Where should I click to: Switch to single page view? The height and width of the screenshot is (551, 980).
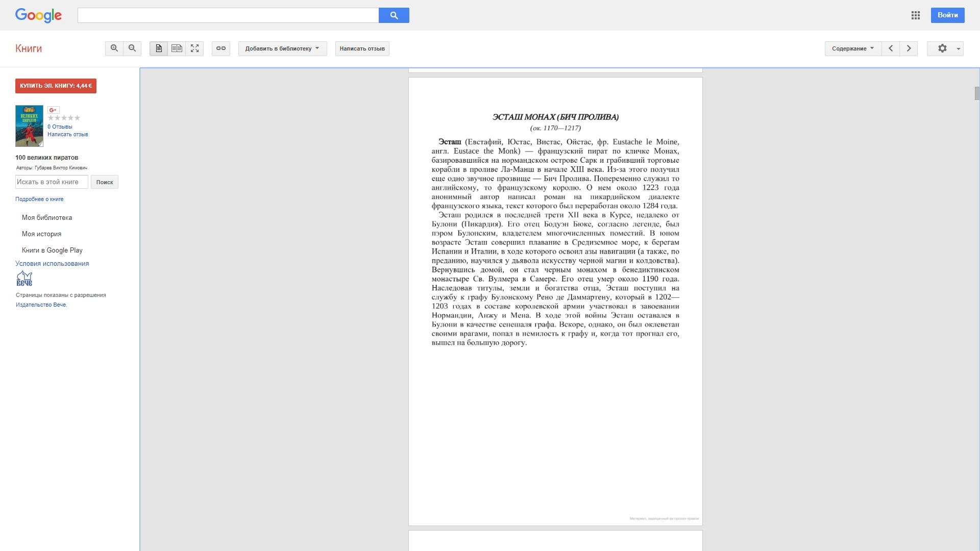(x=159, y=48)
